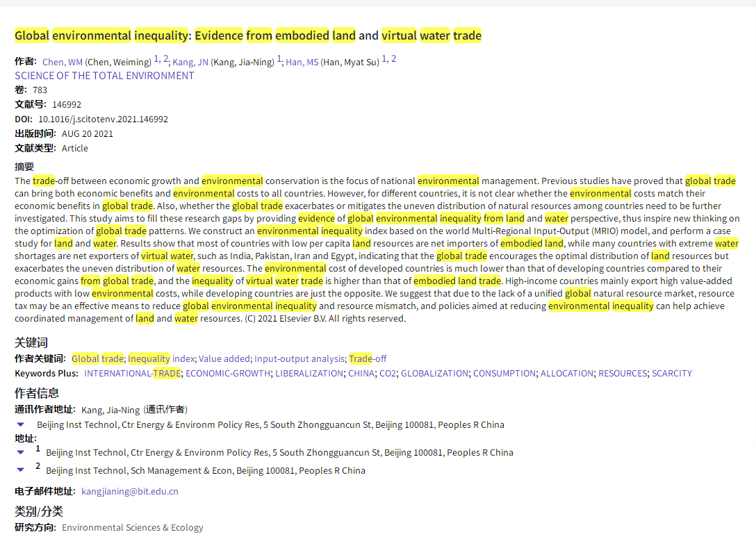Screen dimensions: 756x539
Task: Collapse address entry 1 for Beijing Inst Technol
Action: click(20, 452)
